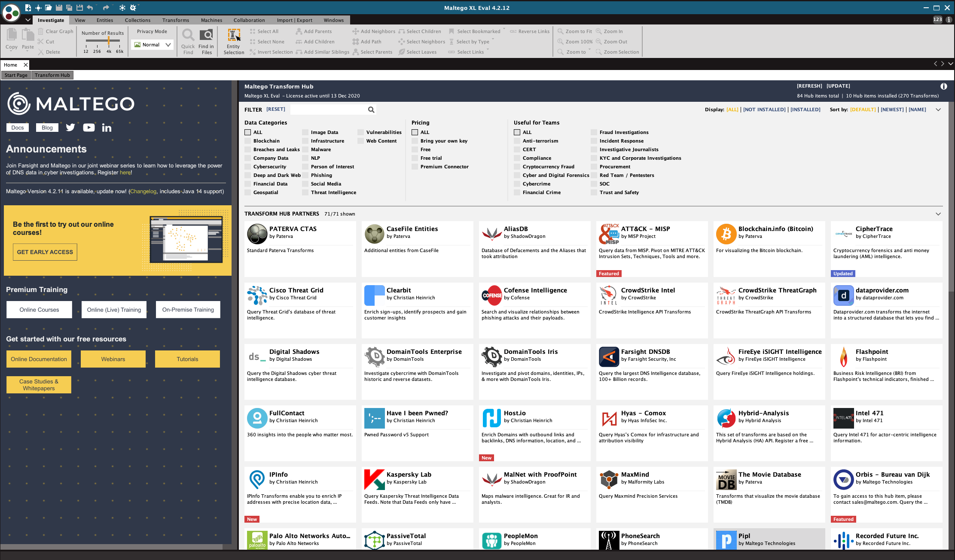Click the search magnifier in the filter box
This screenshot has width=955, height=560.
coord(371,110)
